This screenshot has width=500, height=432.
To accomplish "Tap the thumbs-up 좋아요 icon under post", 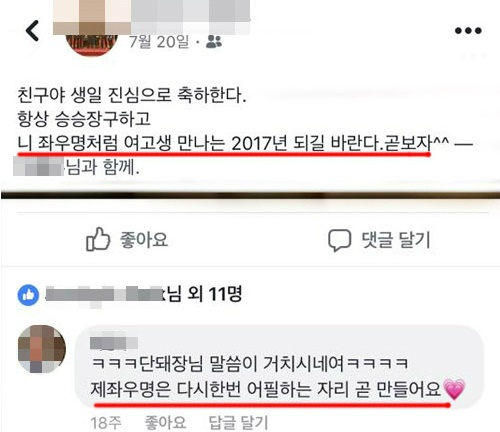I will tap(98, 239).
